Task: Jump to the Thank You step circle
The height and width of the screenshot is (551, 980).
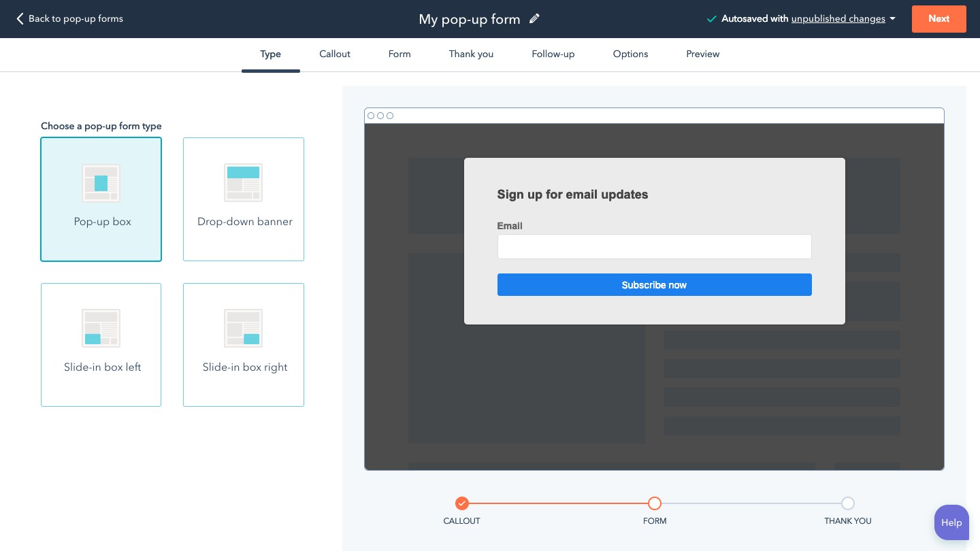Action: point(847,503)
